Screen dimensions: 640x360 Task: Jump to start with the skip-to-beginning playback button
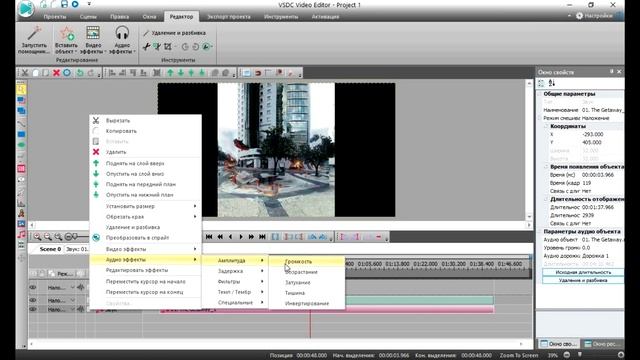click(x=209, y=237)
